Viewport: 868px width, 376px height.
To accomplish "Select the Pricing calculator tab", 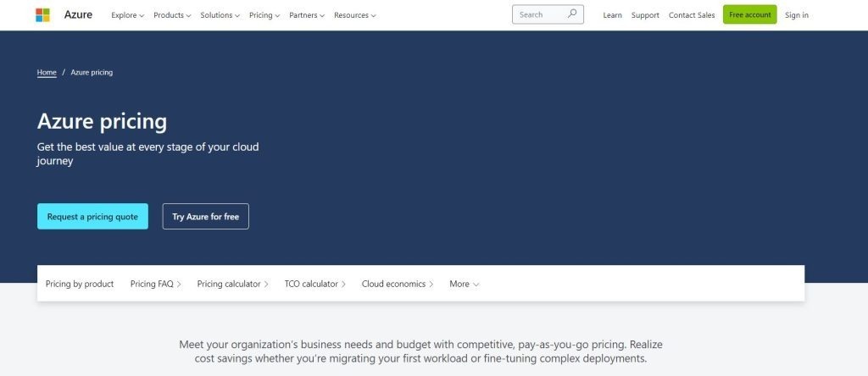I will coord(232,284).
